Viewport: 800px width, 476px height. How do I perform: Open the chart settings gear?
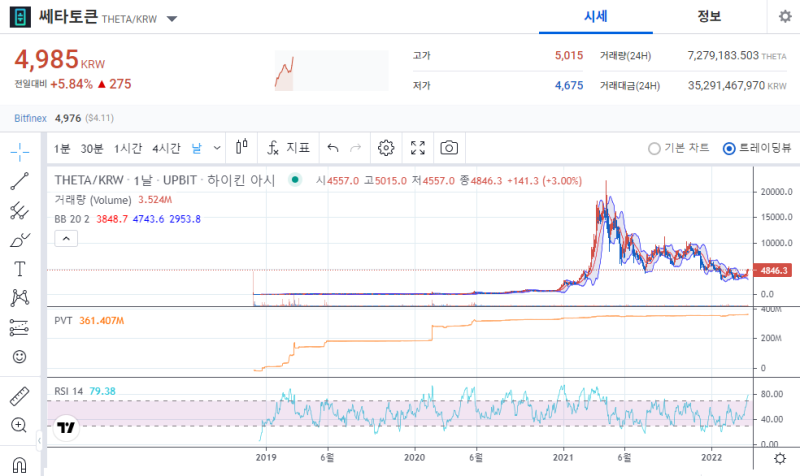tap(386, 148)
